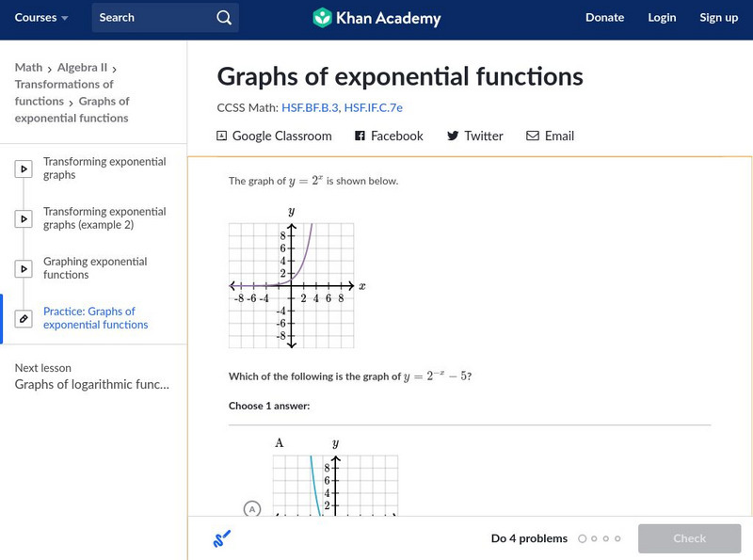Go to Algebra II breadcrumb
The image size is (753, 560).
pos(82,68)
